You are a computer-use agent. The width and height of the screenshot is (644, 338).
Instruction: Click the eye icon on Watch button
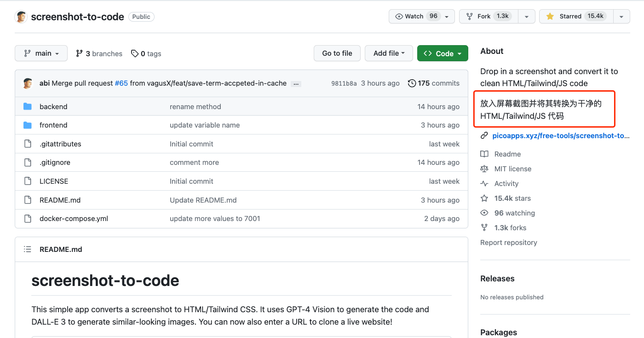click(x=398, y=16)
